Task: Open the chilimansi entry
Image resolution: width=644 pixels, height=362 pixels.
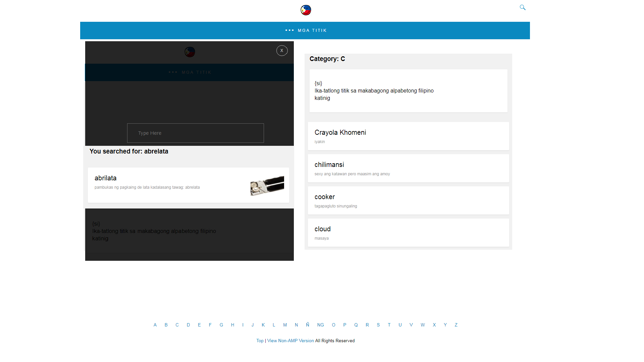Action: 329,165
